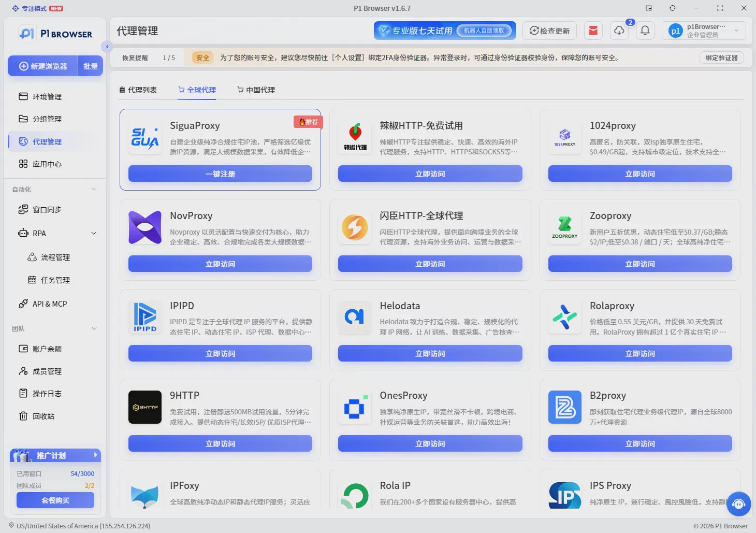Click the 专注模式 icon in title bar
The height and width of the screenshot is (533, 756).
pyautogui.click(x=16, y=8)
